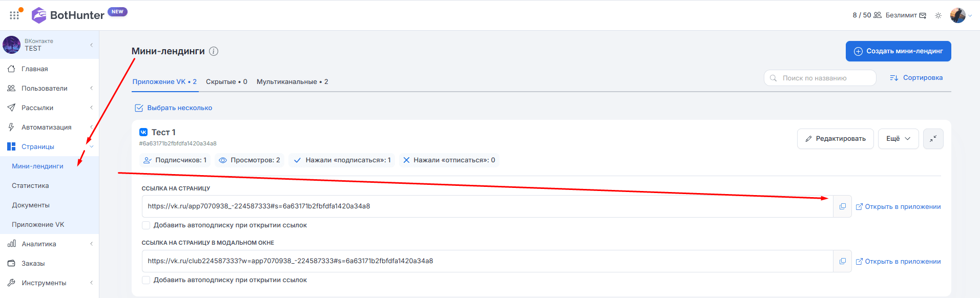Screen dimensions: 980x298
Task: Click the Редактировать button
Action: pyautogui.click(x=835, y=139)
